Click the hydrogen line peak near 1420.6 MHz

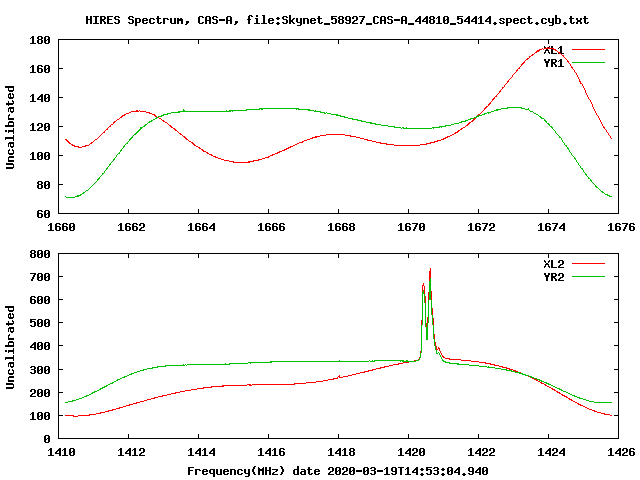tap(430, 270)
